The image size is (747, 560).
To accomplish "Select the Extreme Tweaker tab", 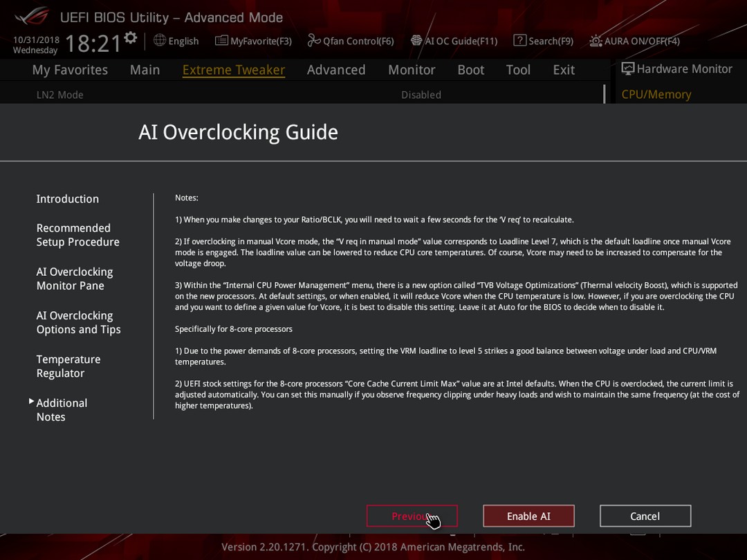I will (x=234, y=70).
